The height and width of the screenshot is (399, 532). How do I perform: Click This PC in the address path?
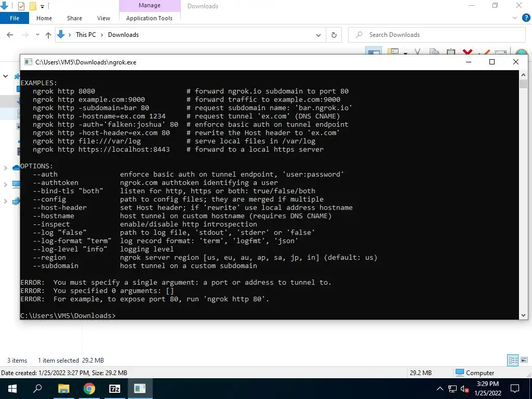coord(86,35)
